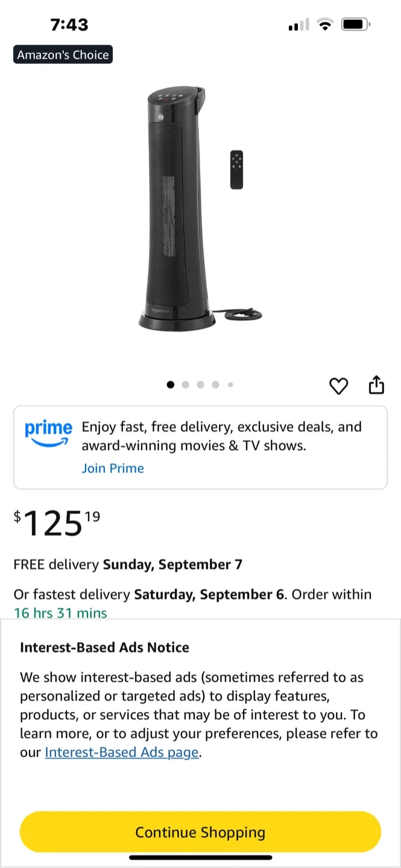Tap the $125.19 price
The width and height of the screenshot is (401, 868).
point(57,523)
